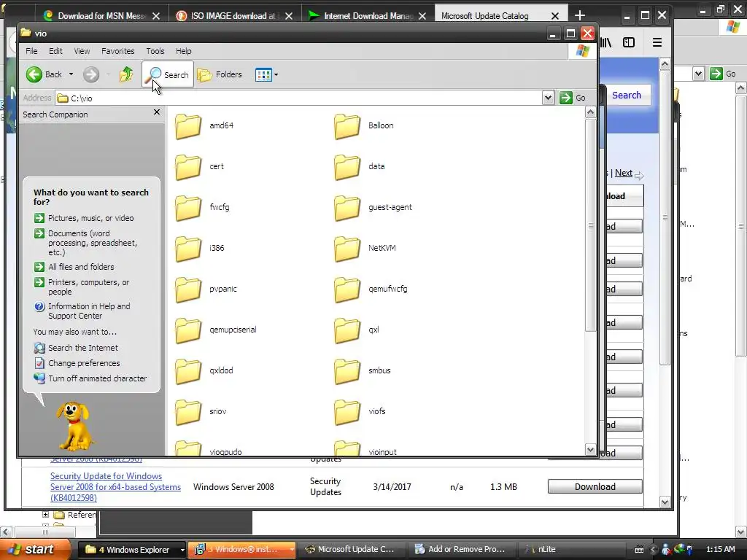Close the Search Companion pane

[x=157, y=112]
